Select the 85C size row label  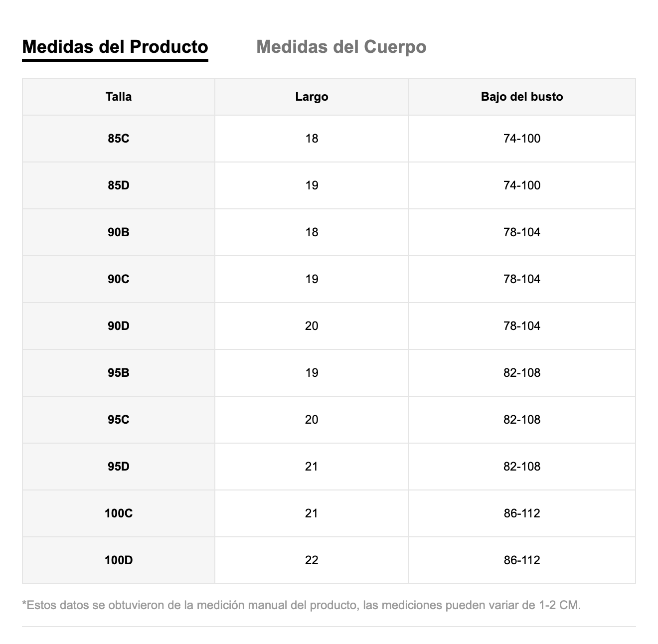click(x=119, y=139)
